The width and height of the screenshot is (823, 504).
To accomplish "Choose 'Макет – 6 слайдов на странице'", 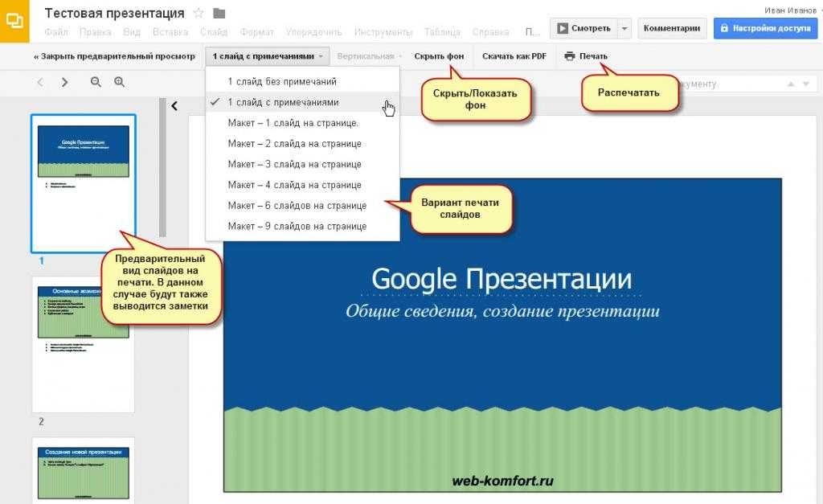I will (x=302, y=205).
